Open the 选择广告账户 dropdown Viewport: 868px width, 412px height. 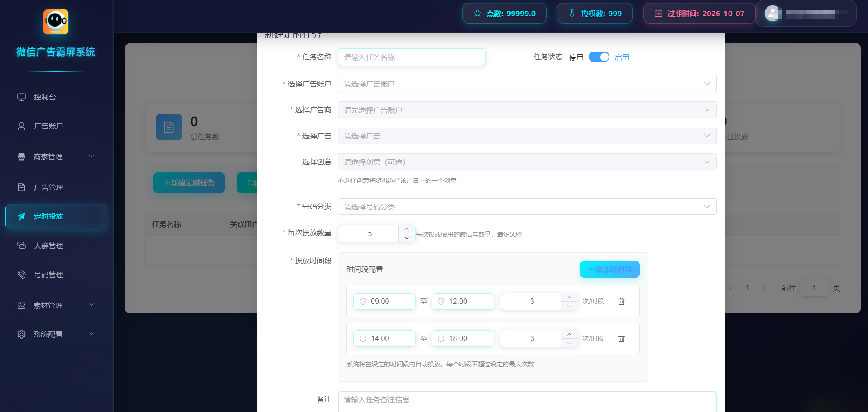click(527, 84)
